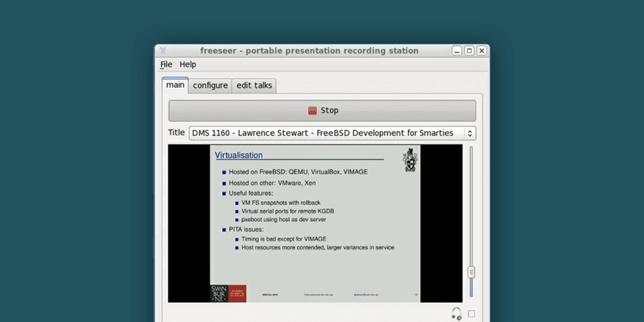The height and width of the screenshot is (322, 644).
Task: Minimize the freeseer window
Action: pos(457,50)
